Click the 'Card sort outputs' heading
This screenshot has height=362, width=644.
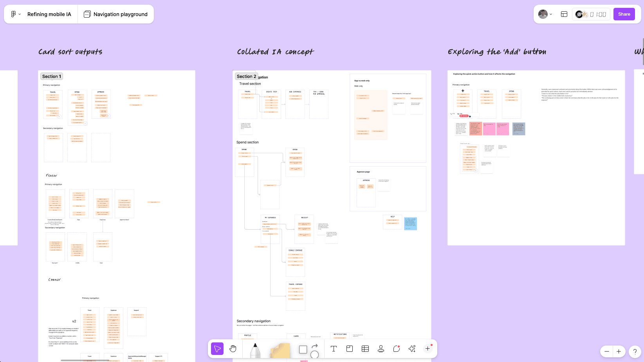click(70, 52)
